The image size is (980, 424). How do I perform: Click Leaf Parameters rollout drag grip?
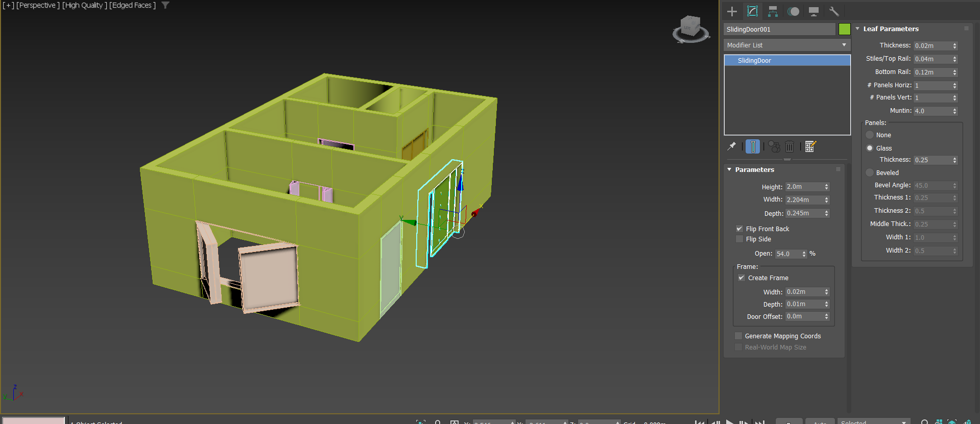966,29
